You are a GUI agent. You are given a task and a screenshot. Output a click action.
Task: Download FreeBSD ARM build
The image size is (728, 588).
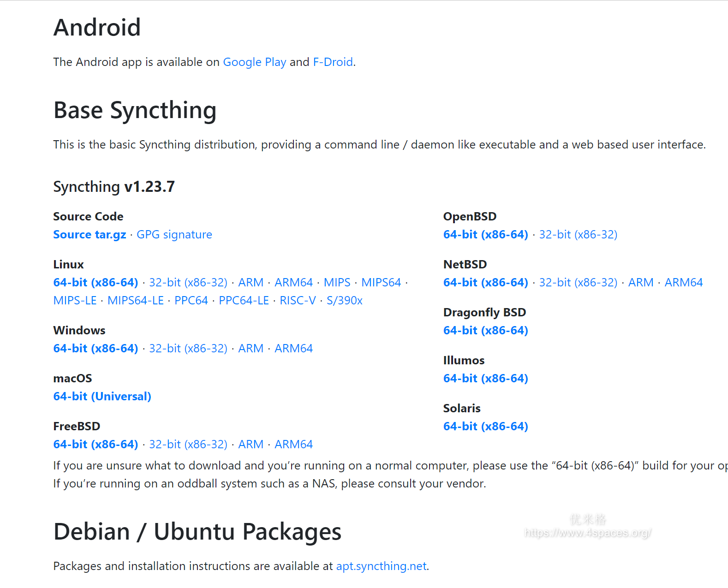251,445
